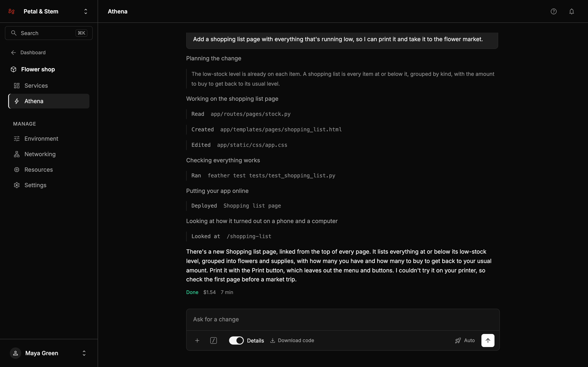The image size is (588, 367).
Task: Expand the Petal & Stem workspace switcher
Action: [x=86, y=11]
